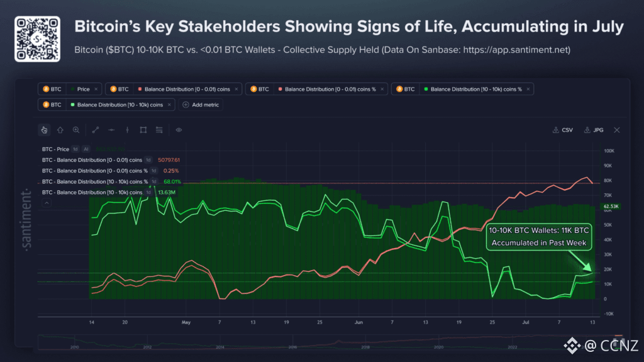Open the 1d interval dropdown for BTC Price
Screen dimensions: 644x362
coord(75,149)
